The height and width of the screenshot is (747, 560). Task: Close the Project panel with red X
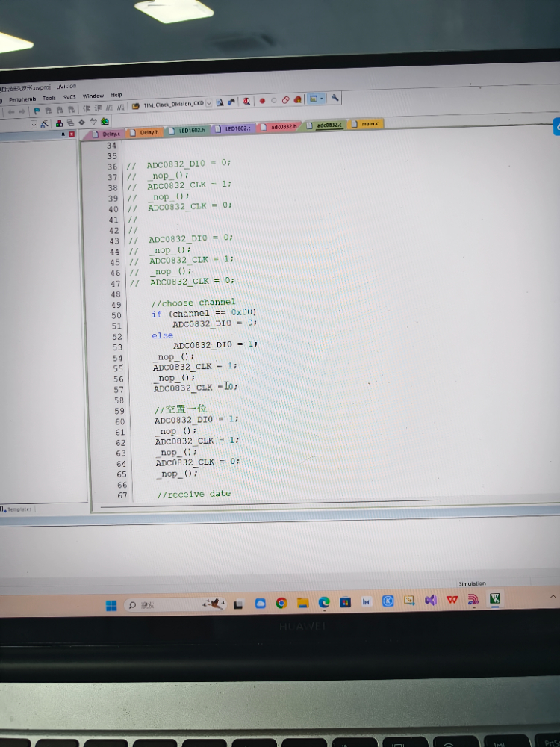click(x=72, y=134)
